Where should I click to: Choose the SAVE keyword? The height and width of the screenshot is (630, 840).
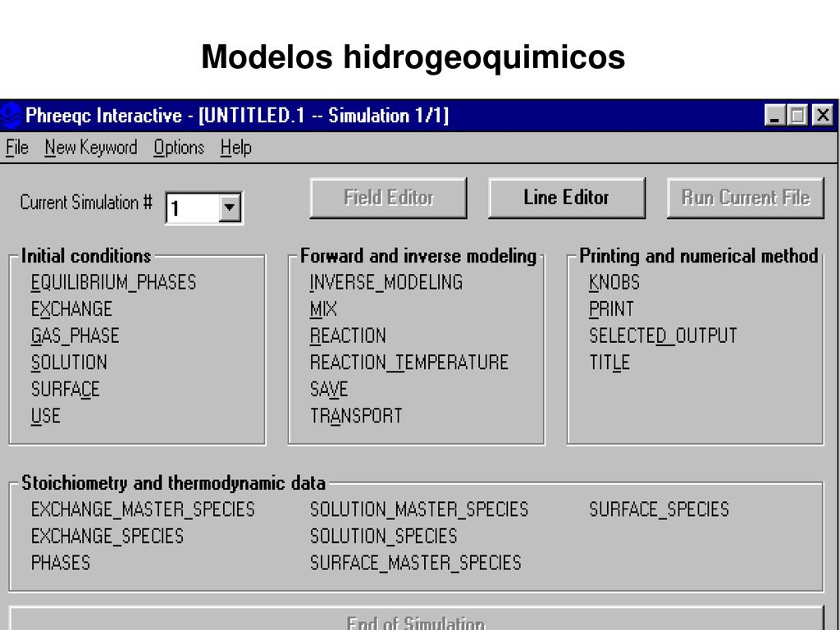pos(329,390)
